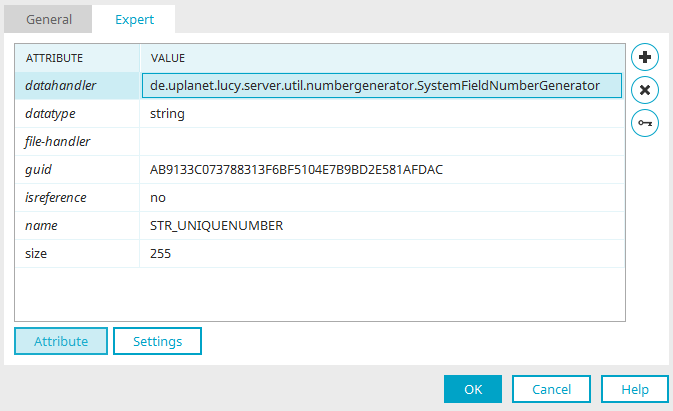
Task: Click the VALUE column header
Action: click(x=382, y=58)
